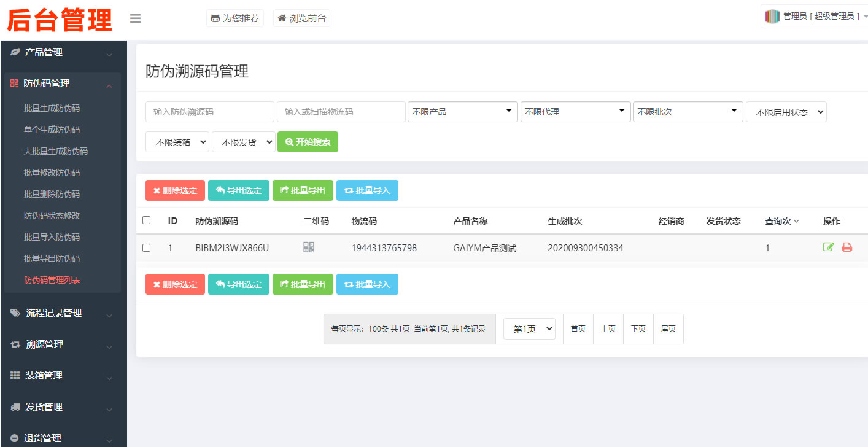The width and height of the screenshot is (868, 447).
Task: Go to 尾页 last page
Action: (x=668, y=329)
